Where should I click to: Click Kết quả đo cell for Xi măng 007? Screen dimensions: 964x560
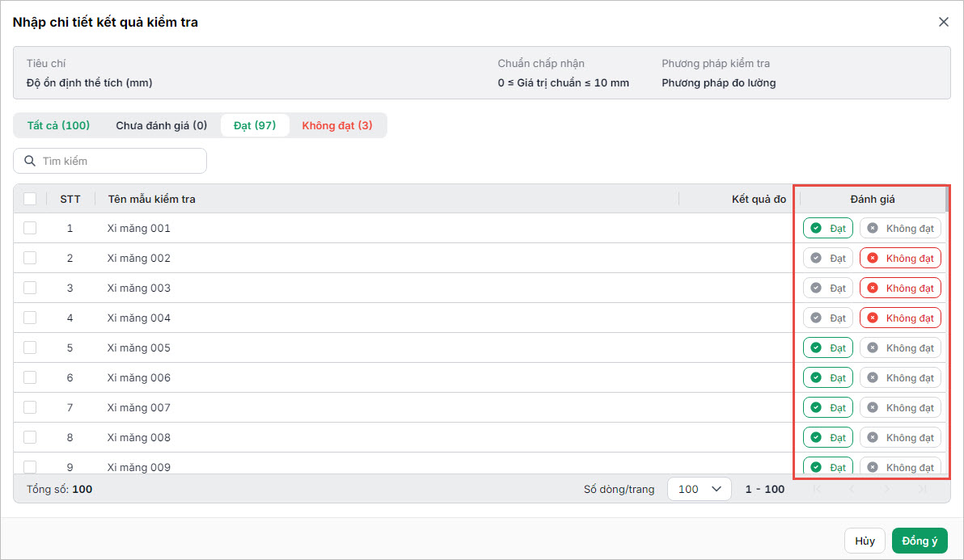pyautogui.click(x=735, y=408)
